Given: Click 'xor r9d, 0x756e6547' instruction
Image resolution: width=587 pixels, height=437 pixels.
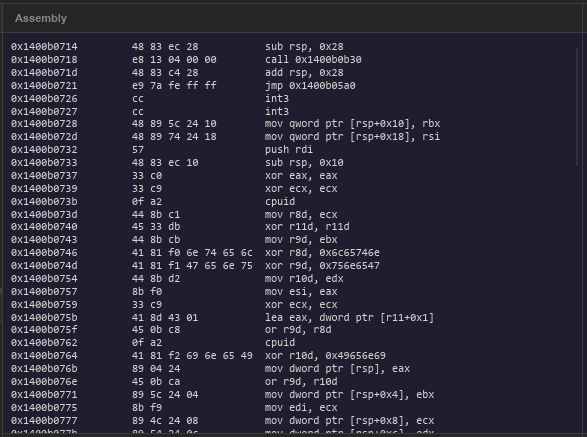Looking at the screenshot, I should (x=322, y=266).
